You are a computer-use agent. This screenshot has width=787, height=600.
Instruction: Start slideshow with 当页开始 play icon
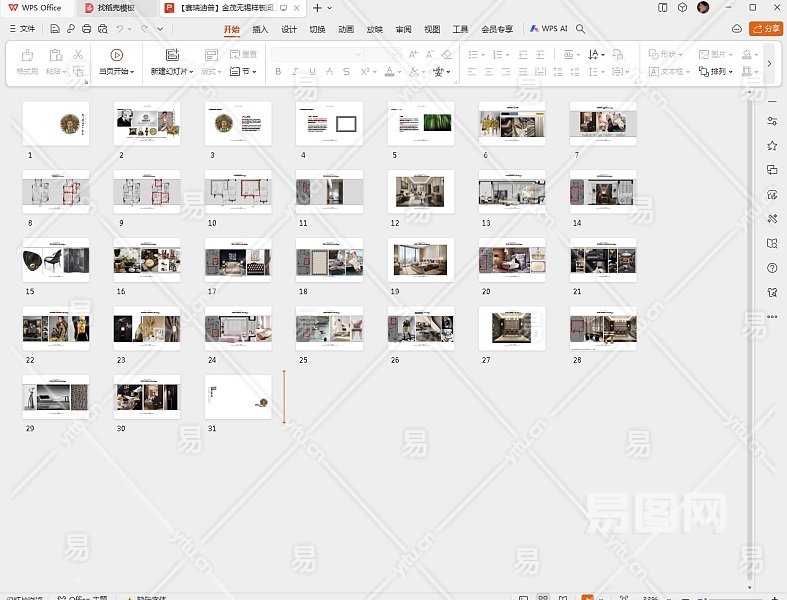click(x=116, y=55)
